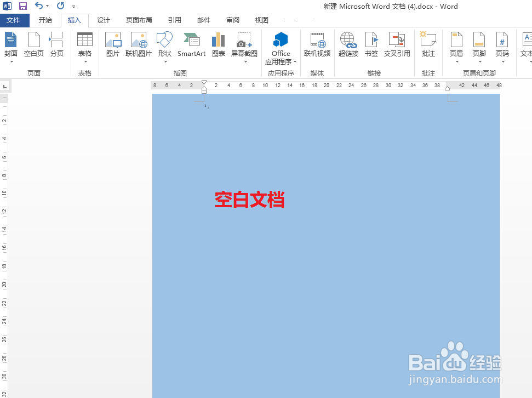Insert a 图表 chart
This screenshot has height=398, width=532.
219,44
